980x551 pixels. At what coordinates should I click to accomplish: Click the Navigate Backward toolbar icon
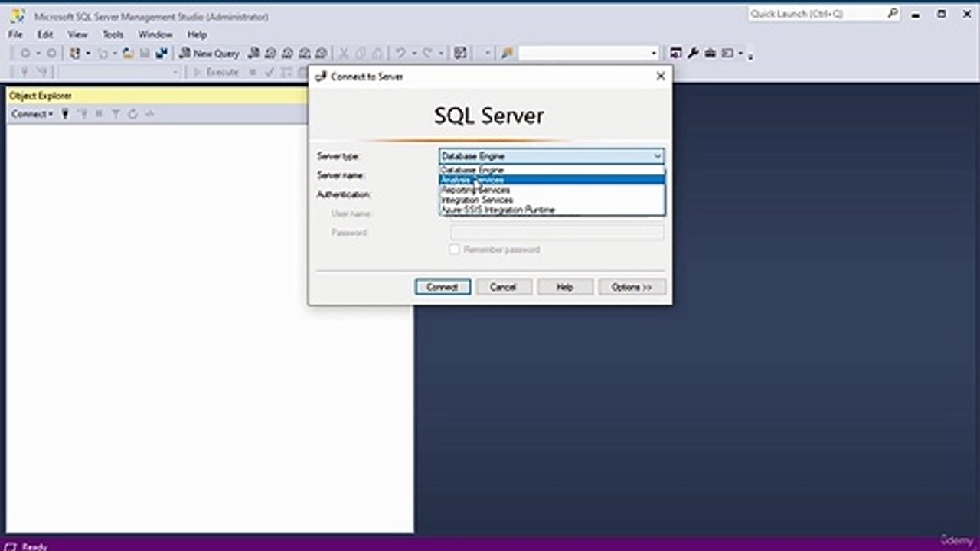pos(25,54)
